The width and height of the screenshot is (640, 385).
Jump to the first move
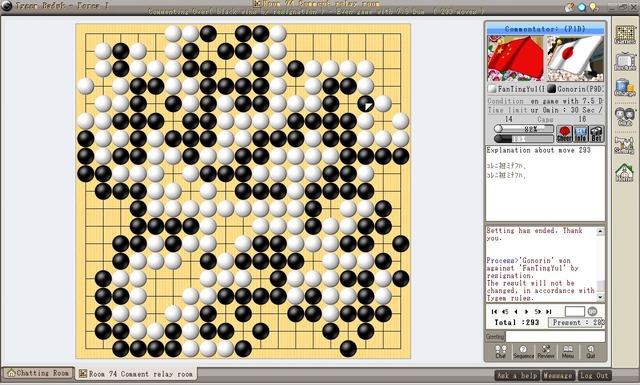point(494,312)
